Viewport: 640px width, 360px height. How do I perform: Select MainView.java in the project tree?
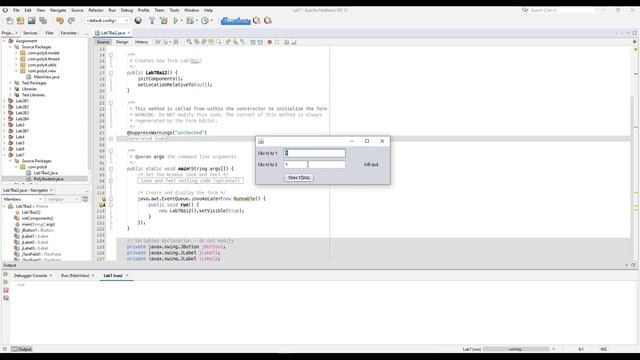(x=46, y=77)
